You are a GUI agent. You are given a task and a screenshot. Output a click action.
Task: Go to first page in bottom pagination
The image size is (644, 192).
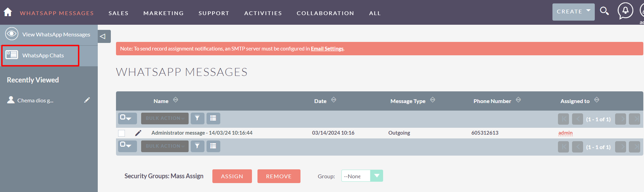[563, 147]
